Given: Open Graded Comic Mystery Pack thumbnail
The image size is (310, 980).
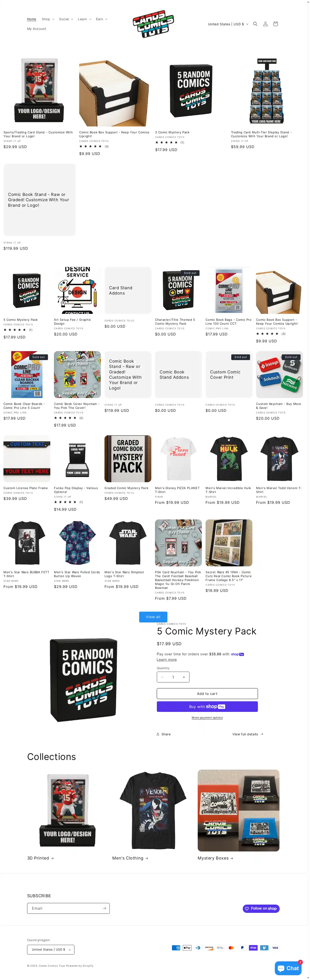Looking at the screenshot, I should 128,459.
